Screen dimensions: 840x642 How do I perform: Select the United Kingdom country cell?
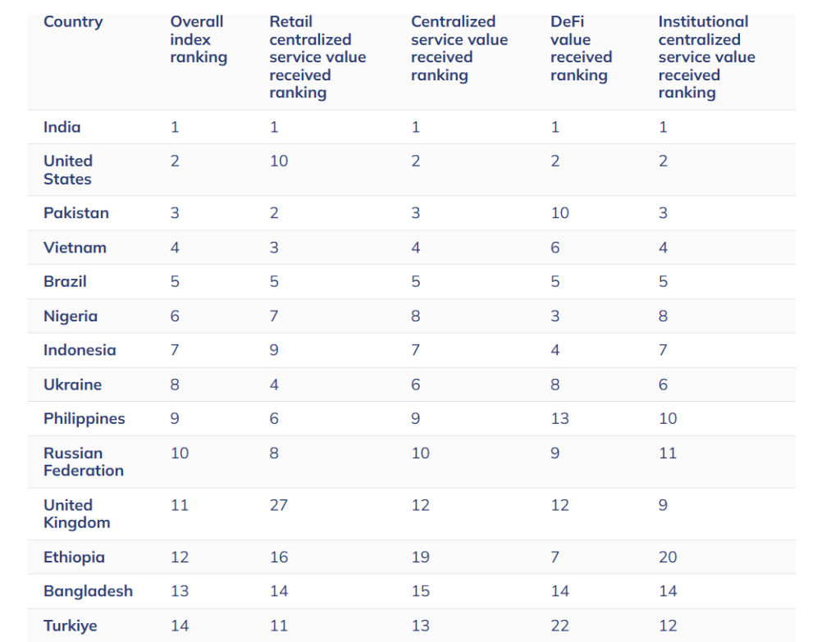coord(76,513)
